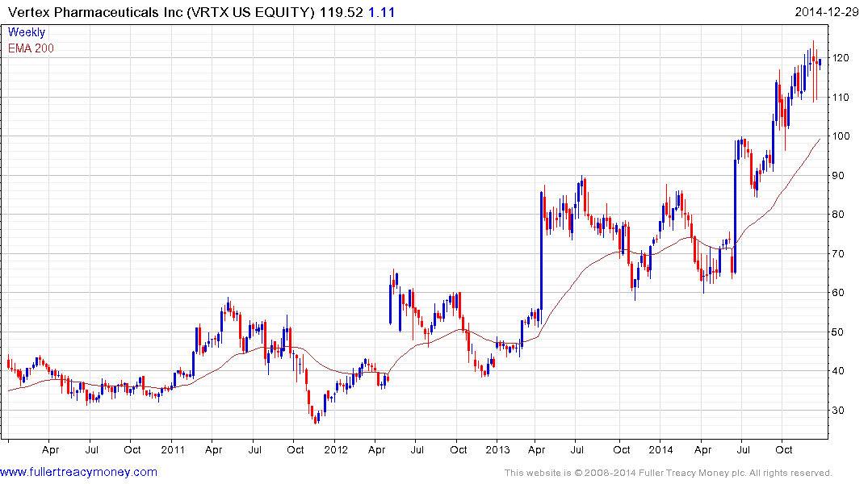Click the last price value 119.52

click(x=341, y=12)
